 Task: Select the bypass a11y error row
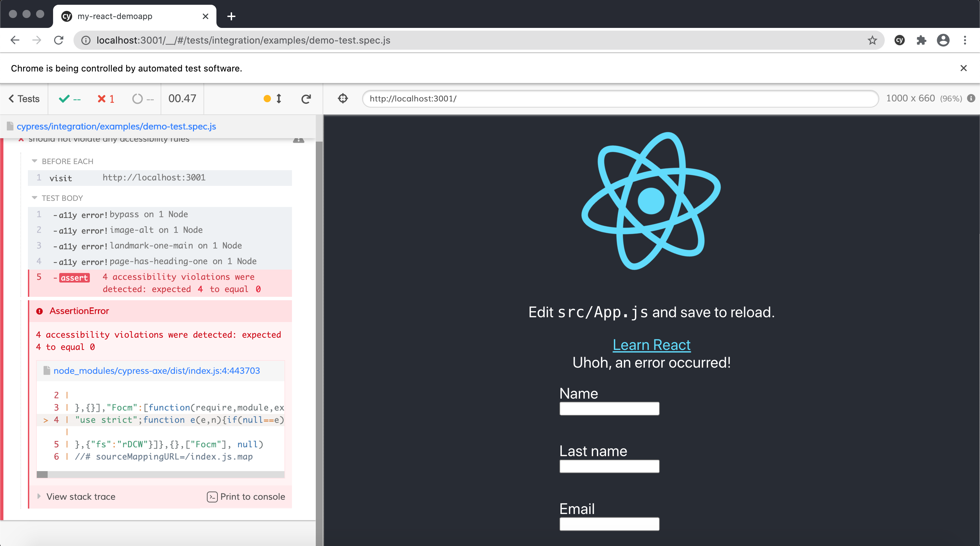click(160, 214)
